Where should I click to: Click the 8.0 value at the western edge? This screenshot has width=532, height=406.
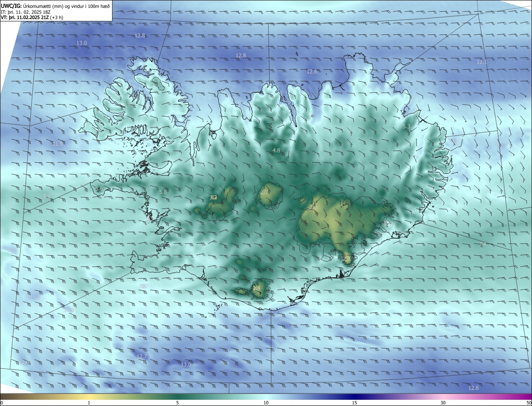pos(47,196)
